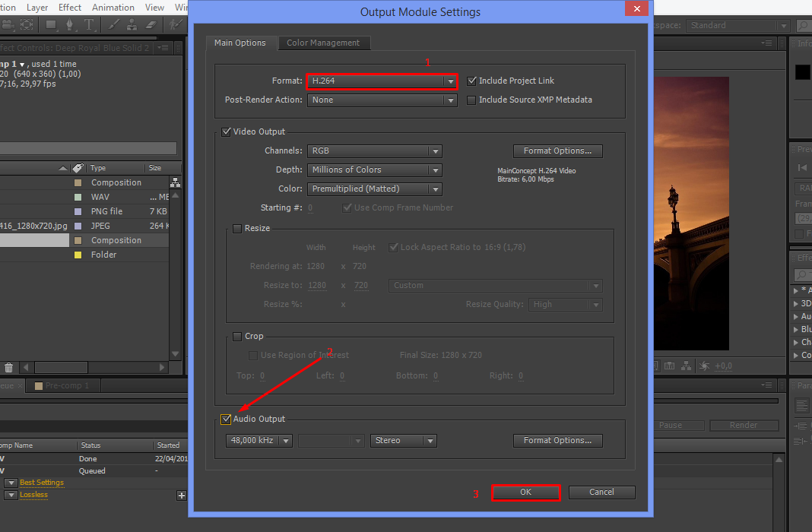Confirm settings with OK button

[x=525, y=492]
